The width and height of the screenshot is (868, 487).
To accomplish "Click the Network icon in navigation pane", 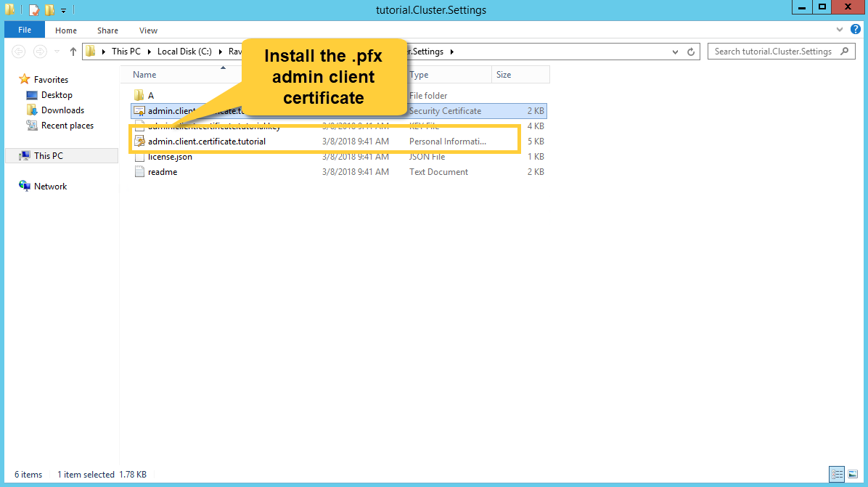I will click(x=25, y=186).
